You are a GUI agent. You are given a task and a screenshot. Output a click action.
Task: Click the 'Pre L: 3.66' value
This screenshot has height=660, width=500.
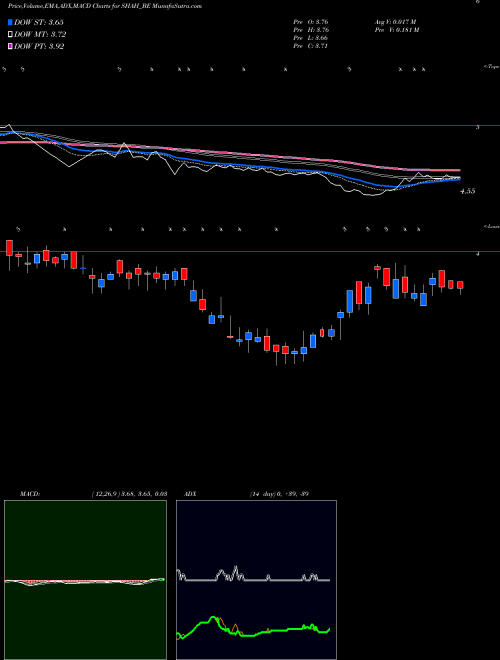pos(311,38)
